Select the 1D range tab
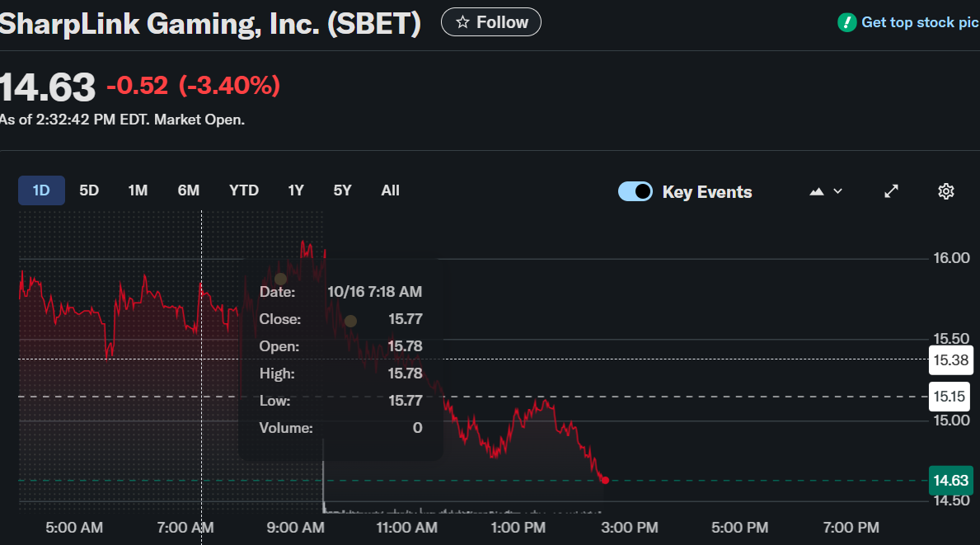Screen dimensions: 980x545 click(x=41, y=190)
